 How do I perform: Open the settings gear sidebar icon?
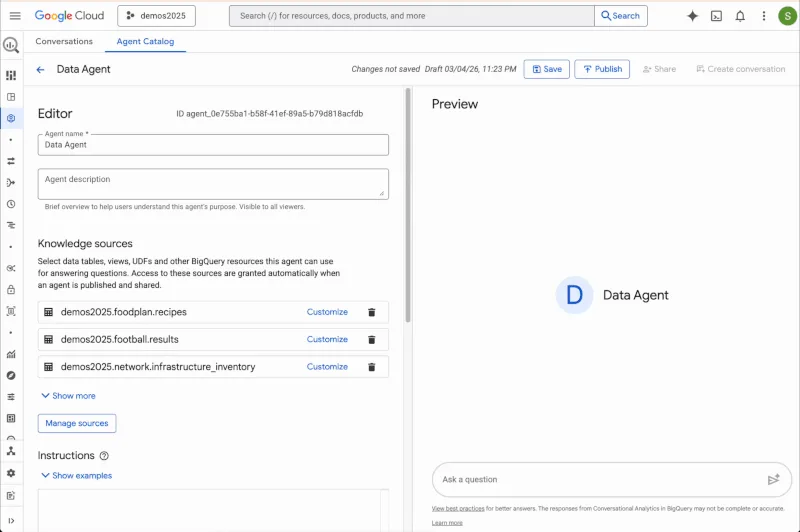point(11,473)
